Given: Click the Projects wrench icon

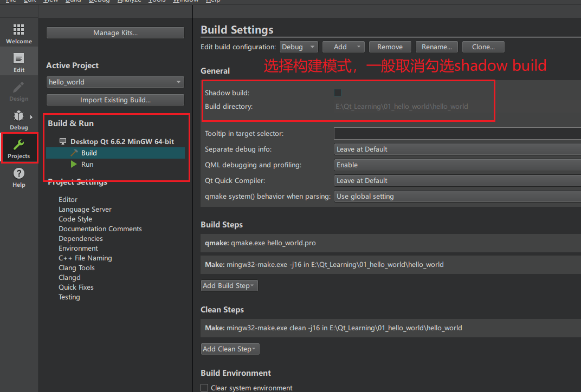Looking at the screenshot, I should [19, 145].
